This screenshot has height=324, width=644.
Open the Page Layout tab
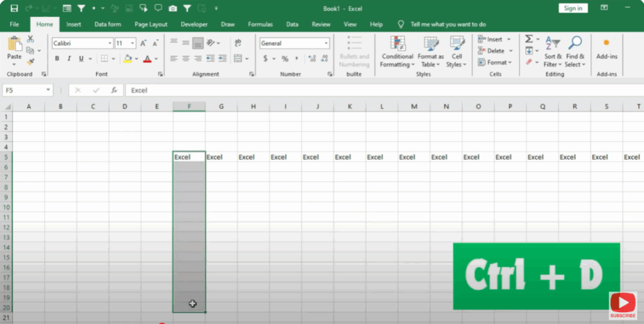point(151,25)
